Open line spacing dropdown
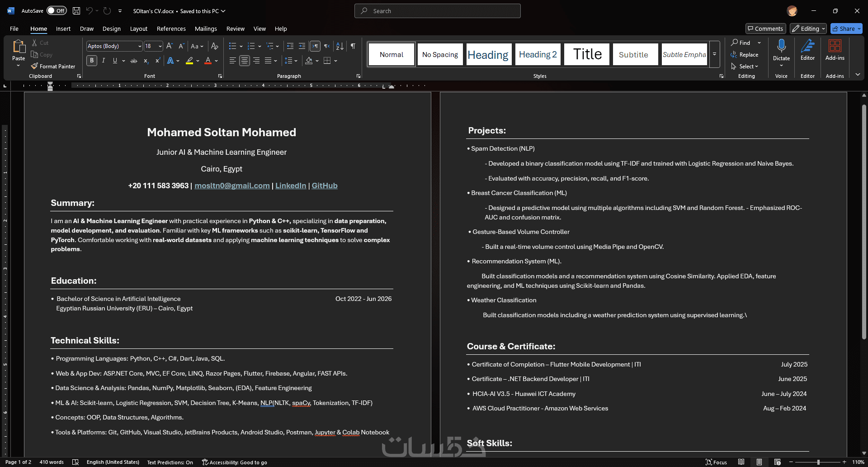868x467 pixels. click(291, 61)
